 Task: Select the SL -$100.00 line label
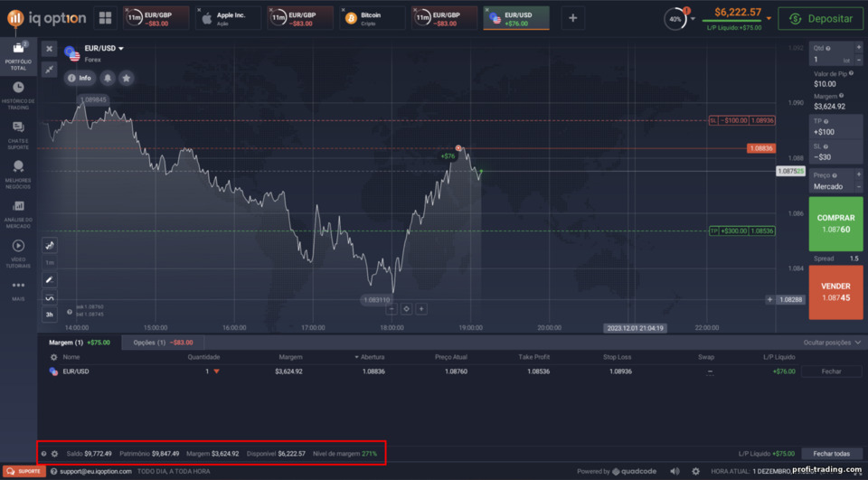point(741,120)
